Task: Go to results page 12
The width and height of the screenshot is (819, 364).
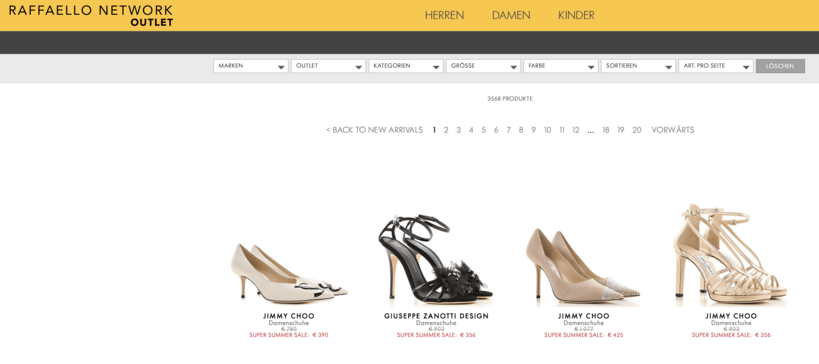Action: click(x=576, y=130)
